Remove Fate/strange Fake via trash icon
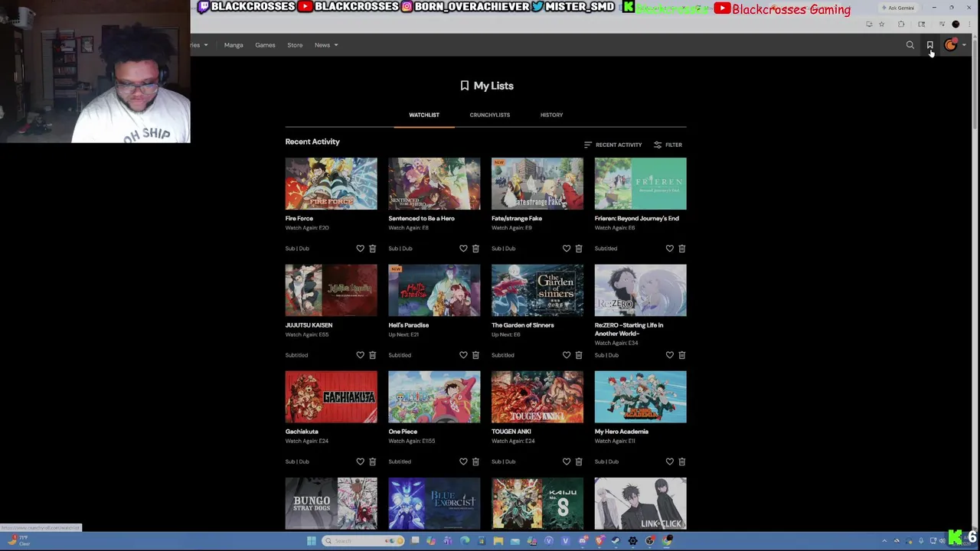The height and width of the screenshot is (551, 980). pos(579,249)
